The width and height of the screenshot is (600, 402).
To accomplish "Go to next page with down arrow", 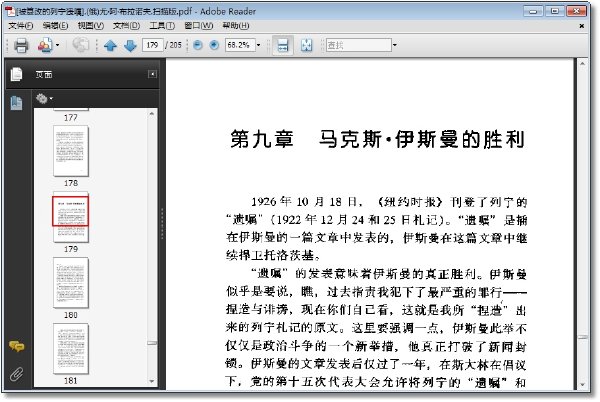I will [130, 46].
